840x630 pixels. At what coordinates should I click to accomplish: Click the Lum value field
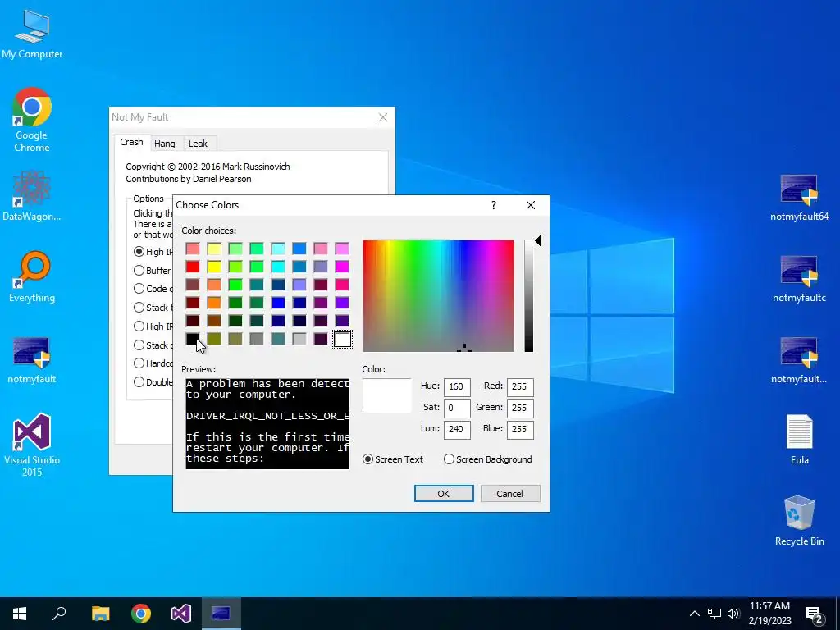pos(457,429)
